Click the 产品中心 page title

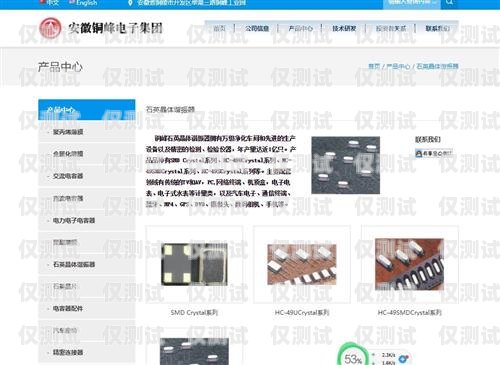tap(60, 67)
